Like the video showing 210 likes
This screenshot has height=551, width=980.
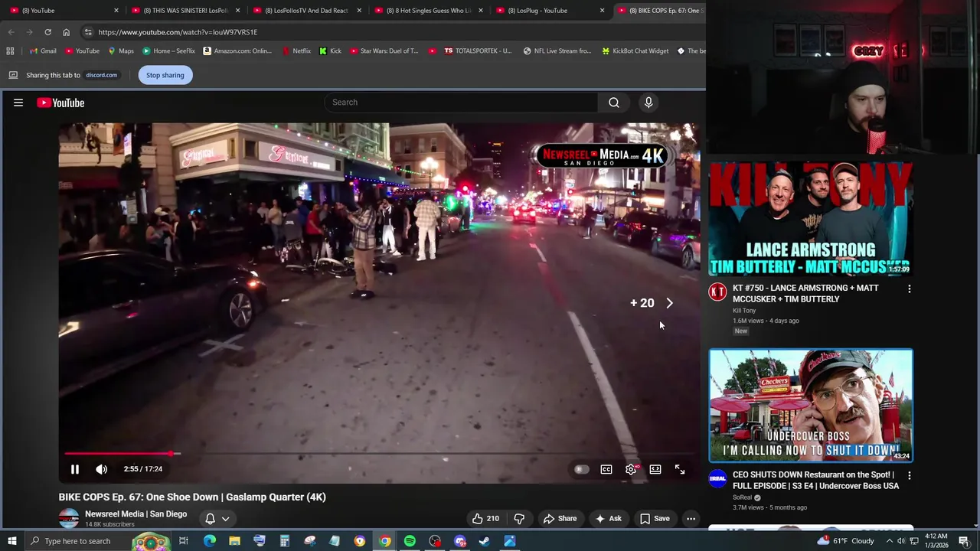tap(485, 519)
